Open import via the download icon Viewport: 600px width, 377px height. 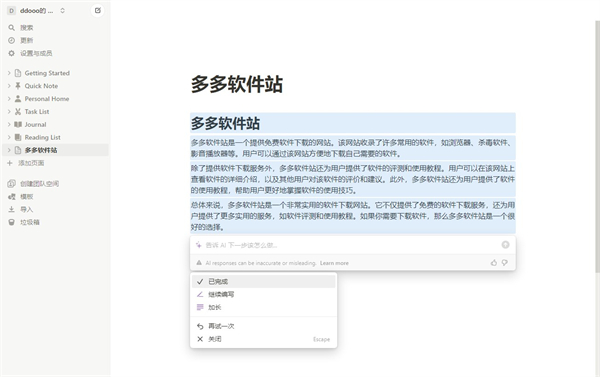click(x=11, y=209)
